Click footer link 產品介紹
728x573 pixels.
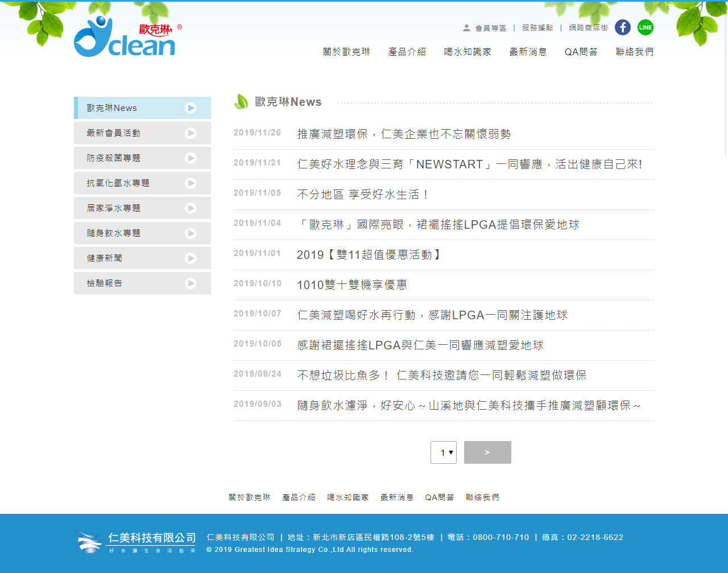pos(299,497)
